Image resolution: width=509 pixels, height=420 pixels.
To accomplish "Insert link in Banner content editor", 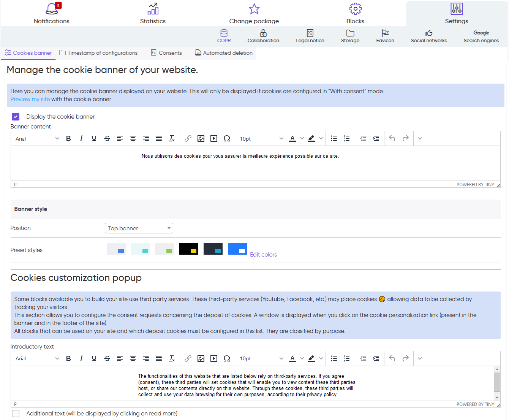I will (188, 138).
